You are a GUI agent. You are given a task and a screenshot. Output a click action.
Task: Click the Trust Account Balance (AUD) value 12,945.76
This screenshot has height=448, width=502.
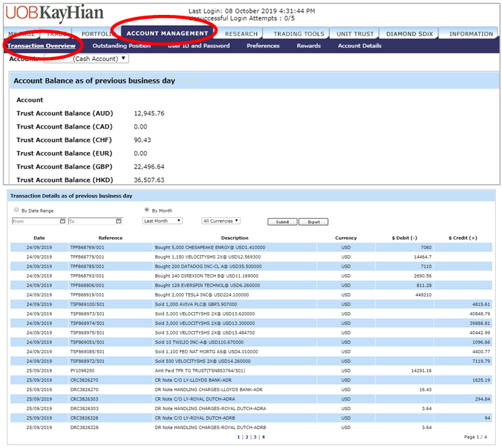tap(149, 114)
